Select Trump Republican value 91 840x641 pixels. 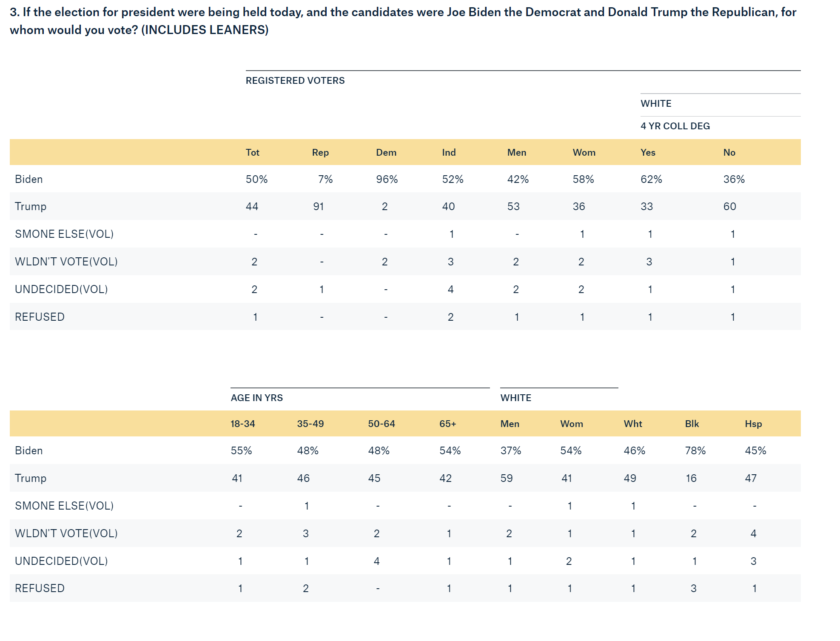(x=319, y=206)
